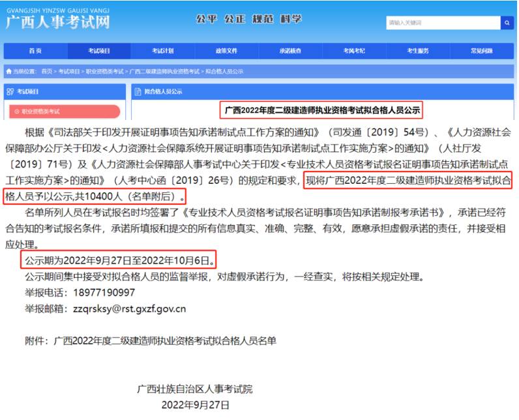Go to 考试计划 in the navigation bar

click(x=162, y=51)
